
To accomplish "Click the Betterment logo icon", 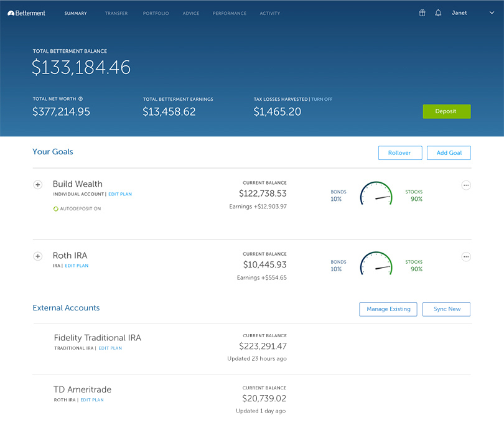I will point(11,13).
